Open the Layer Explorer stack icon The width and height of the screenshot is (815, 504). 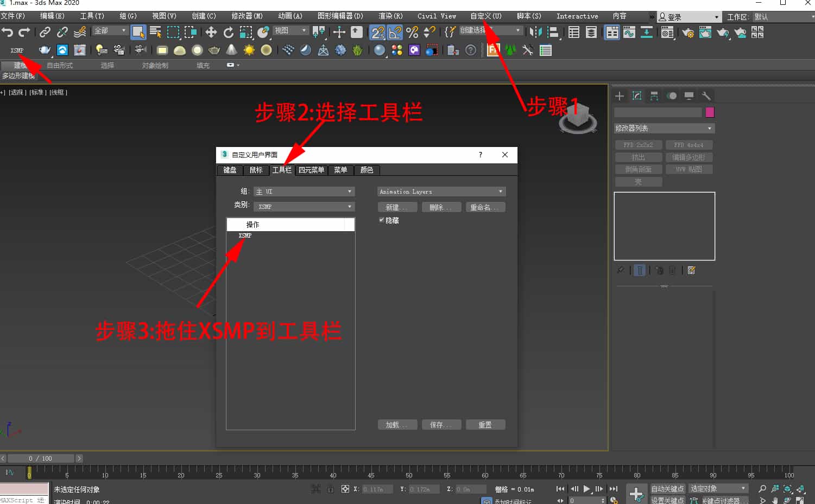pyautogui.click(x=591, y=33)
